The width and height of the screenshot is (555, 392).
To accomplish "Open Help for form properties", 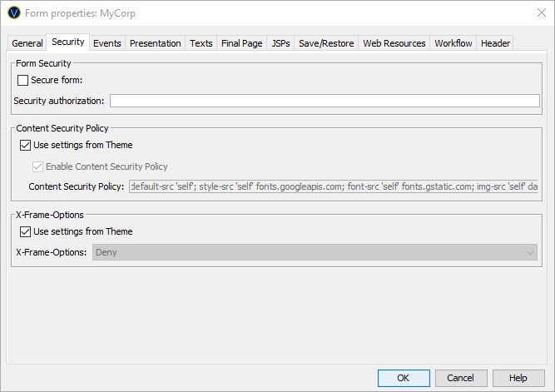I will click(x=518, y=378).
